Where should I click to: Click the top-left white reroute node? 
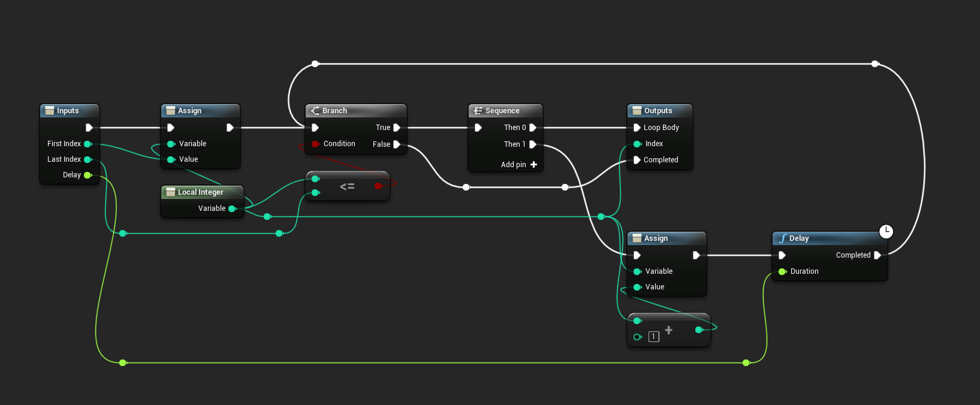point(315,64)
